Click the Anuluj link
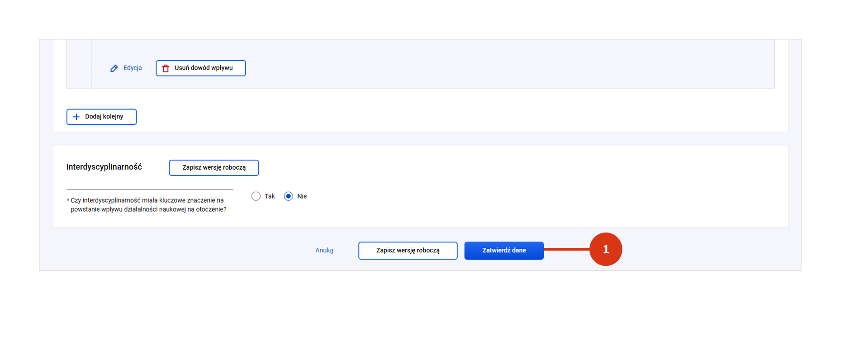868x337 pixels. [x=324, y=250]
